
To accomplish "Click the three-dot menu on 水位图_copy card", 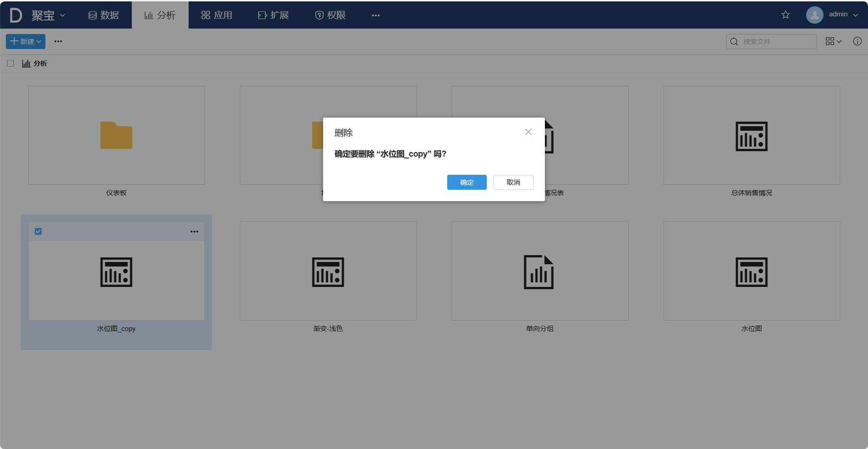I will (x=195, y=232).
